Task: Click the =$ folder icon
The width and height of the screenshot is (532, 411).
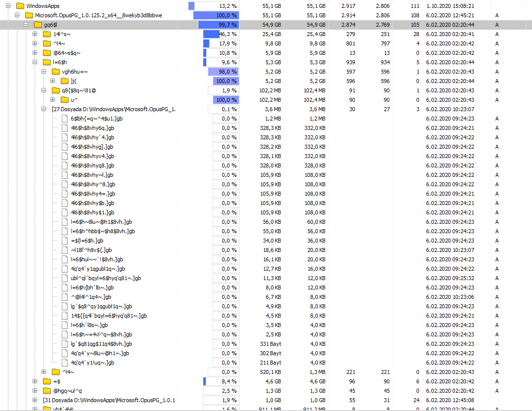Action: pos(47,381)
